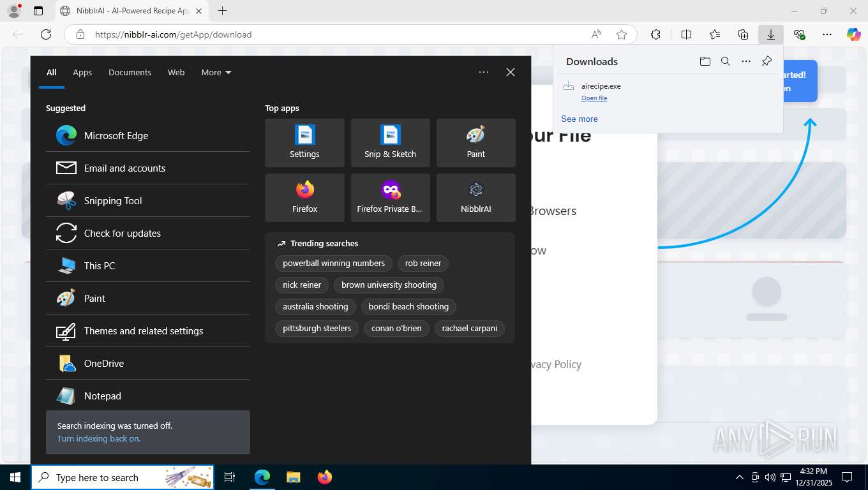Screen dimensions: 868x490
Task: Search brown university shooting trend
Action: tap(389, 285)
